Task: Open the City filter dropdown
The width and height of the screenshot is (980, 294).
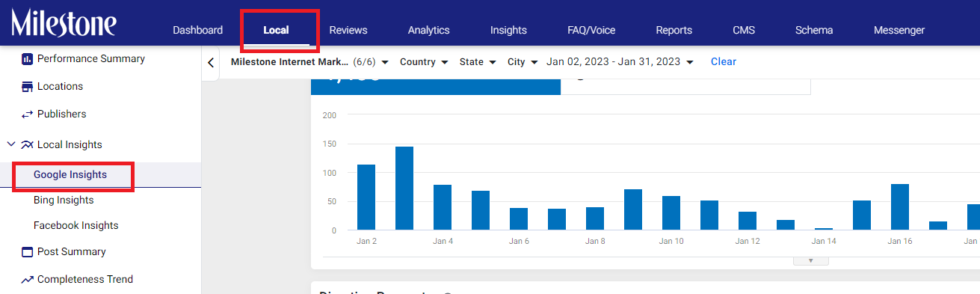Action: click(x=523, y=62)
